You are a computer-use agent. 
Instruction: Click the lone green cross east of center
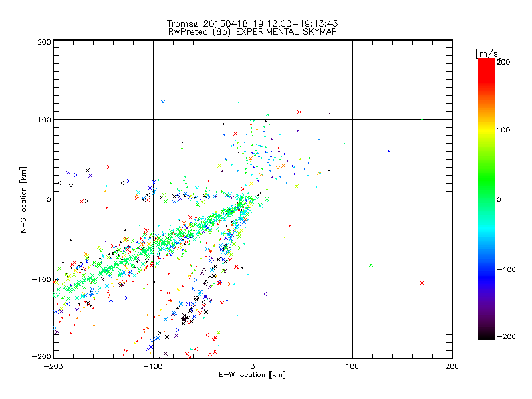(371, 265)
